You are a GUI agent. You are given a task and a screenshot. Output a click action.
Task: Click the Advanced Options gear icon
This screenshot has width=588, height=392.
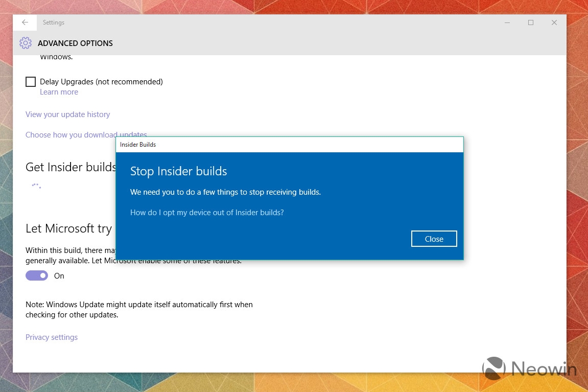pos(26,43)
